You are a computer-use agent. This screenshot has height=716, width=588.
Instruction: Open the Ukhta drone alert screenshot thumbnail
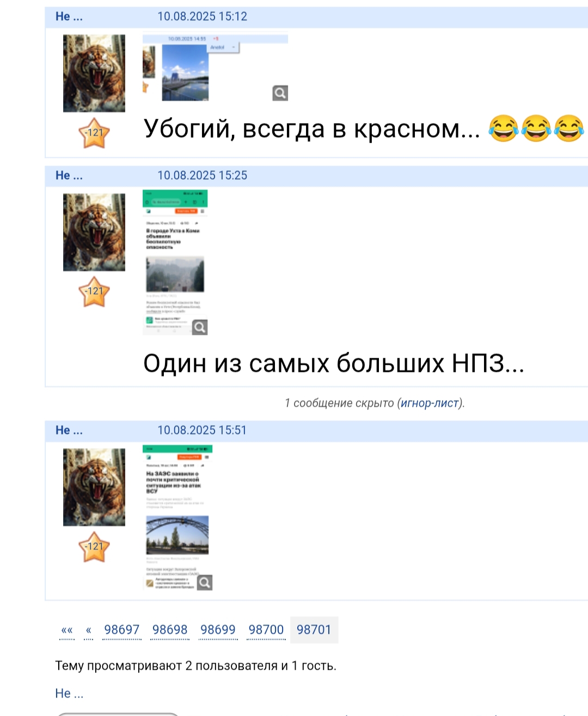pyautogui.click(x=175, y=262)
